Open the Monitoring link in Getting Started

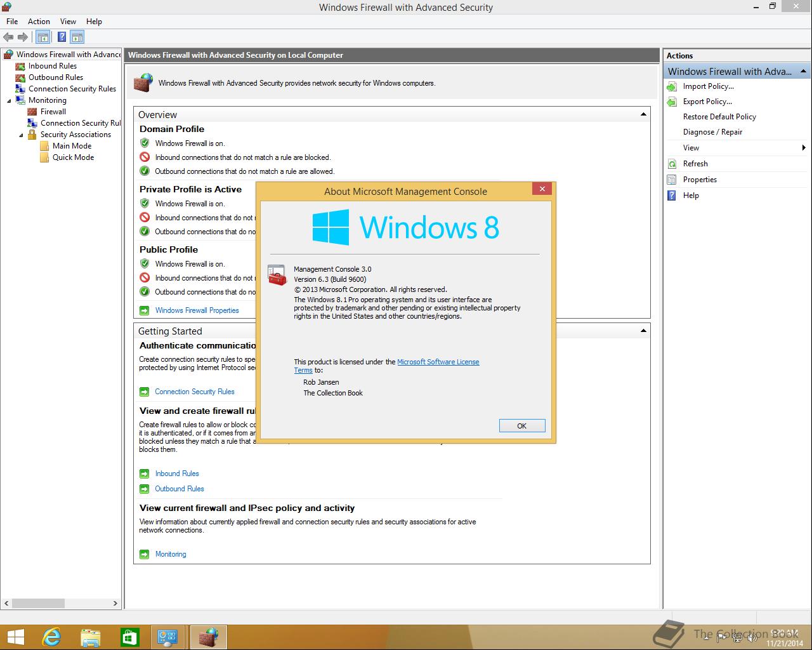[171, 554]
